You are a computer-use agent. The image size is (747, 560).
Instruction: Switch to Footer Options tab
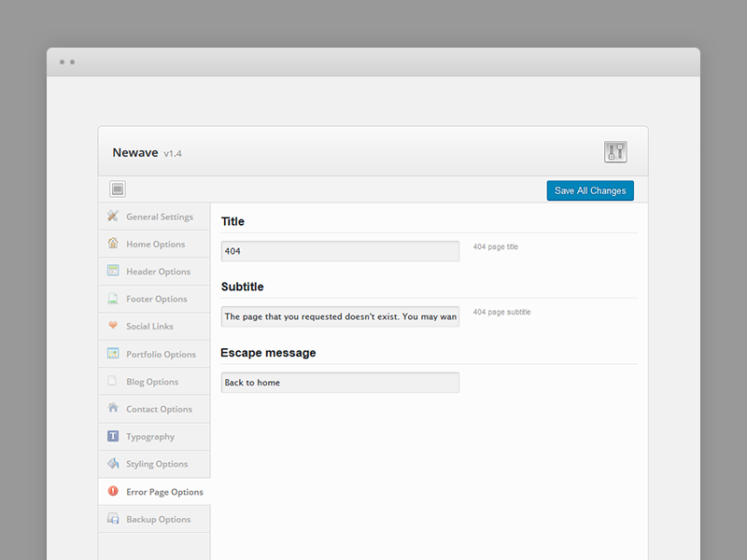coord(154,299)
